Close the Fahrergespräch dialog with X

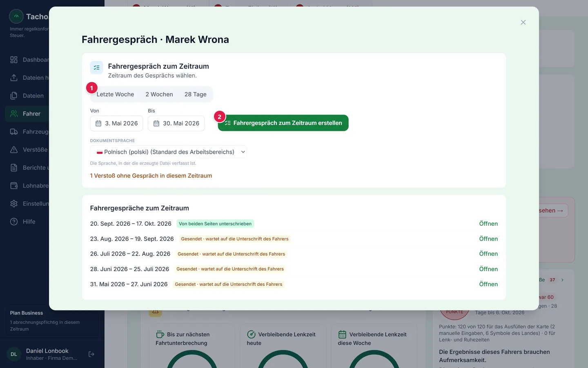pos(523,22)
